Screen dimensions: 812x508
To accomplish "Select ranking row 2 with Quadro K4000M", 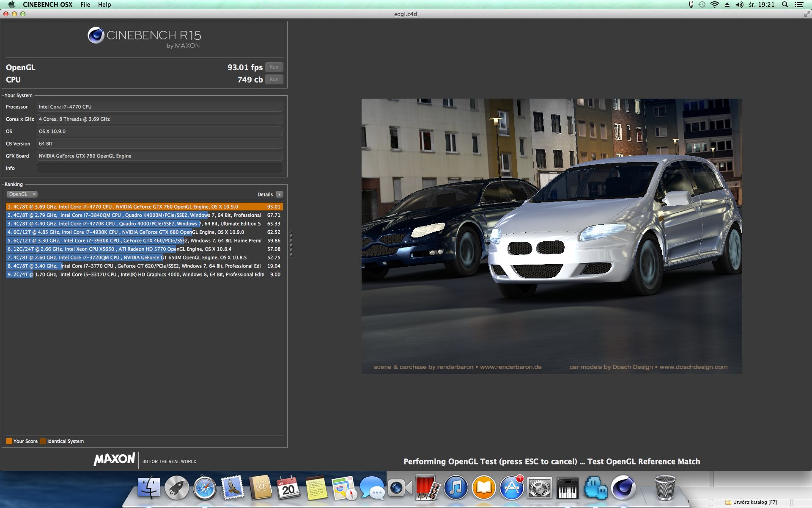I will tap(144, 215).
